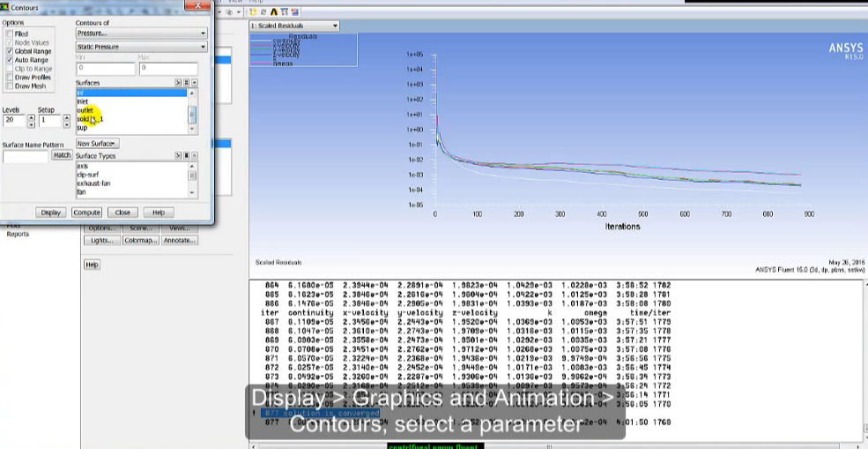Click the select-all icon above Surfaces list
The height and width of the screenshot is (449, 868).
[187, 83]
